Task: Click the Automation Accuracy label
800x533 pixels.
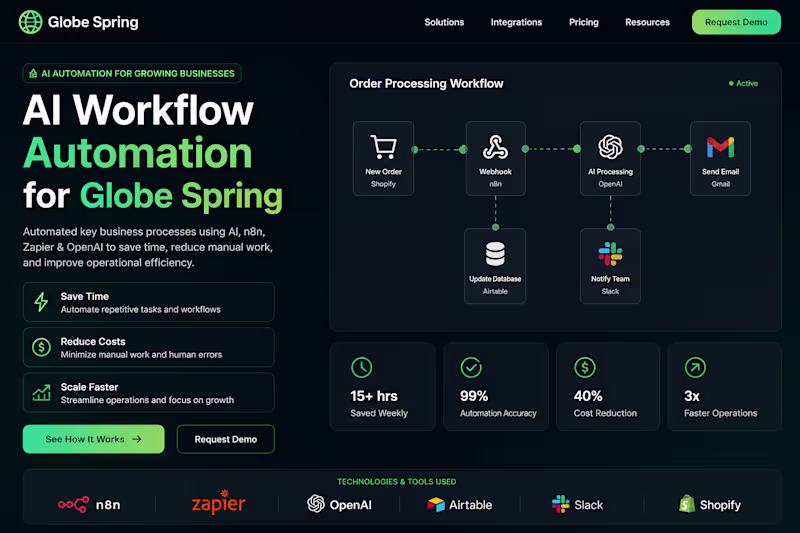Action: pyautogui.click(x=498, y=413)
